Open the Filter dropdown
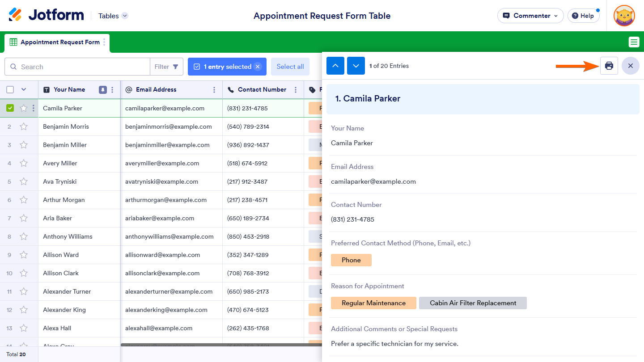Screen dimensions: 644x362 click(166, 67)
